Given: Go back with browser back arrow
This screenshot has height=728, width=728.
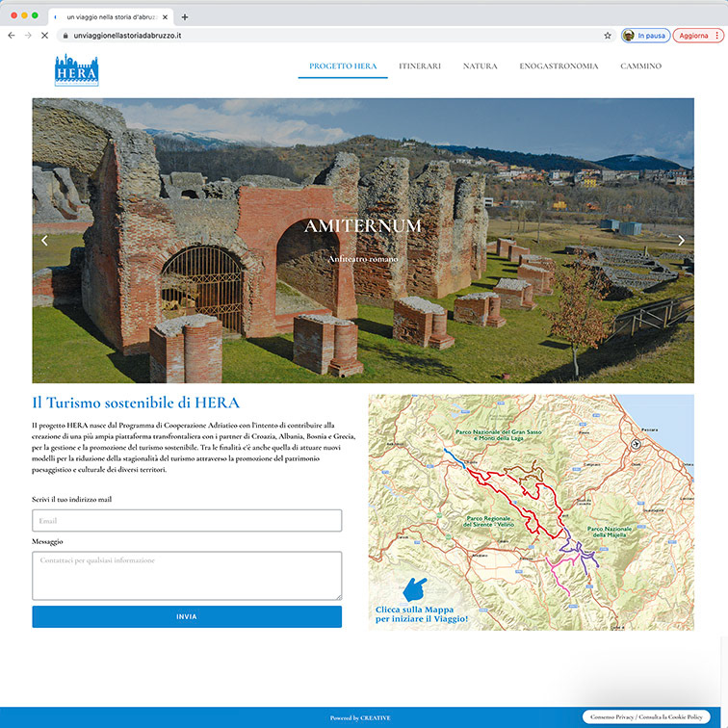Looking at the screenshot, I should point(12,36).
